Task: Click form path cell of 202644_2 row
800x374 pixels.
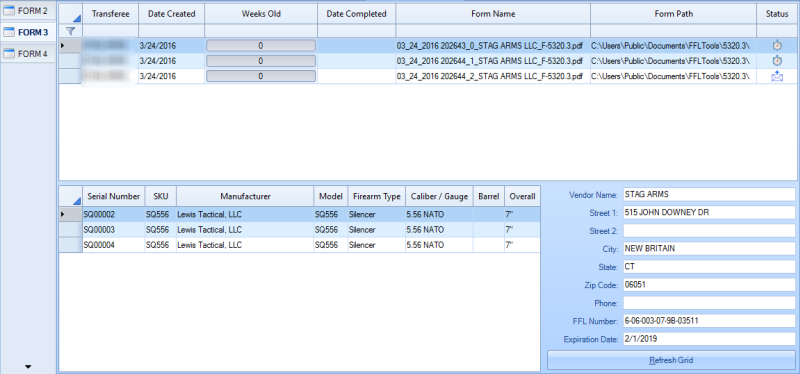Action: click(673, 77)
